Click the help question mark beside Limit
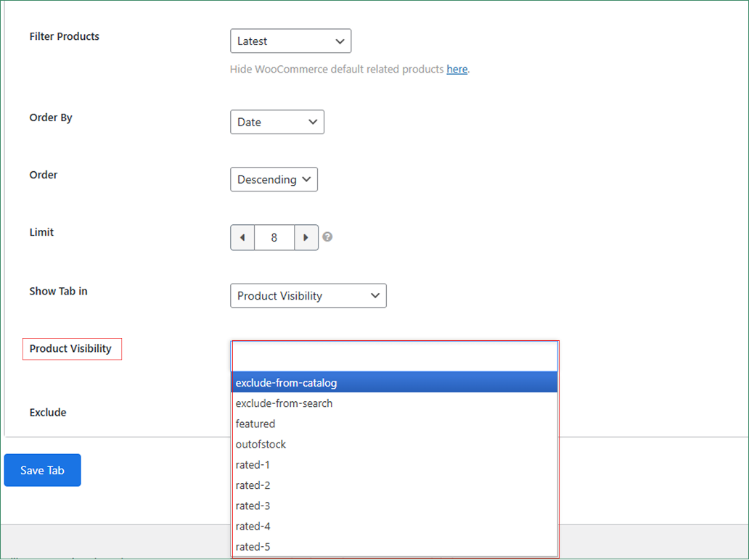The width and height of the screenshot is (749, 560). [x=327, y=237]
